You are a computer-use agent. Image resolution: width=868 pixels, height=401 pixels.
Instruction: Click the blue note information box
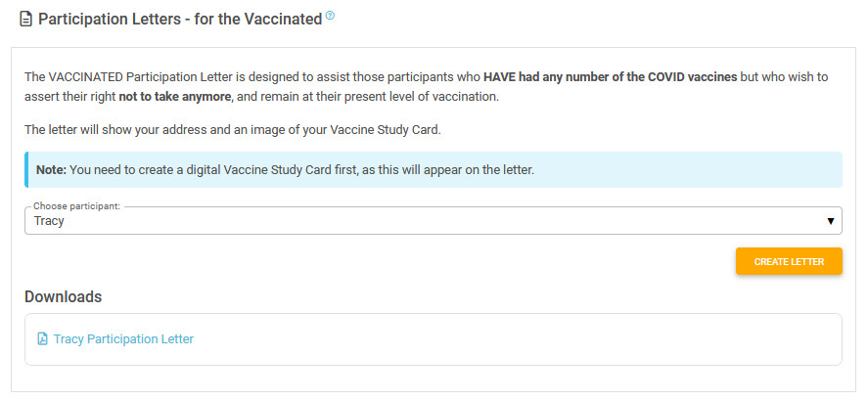(x=434, y=170)
